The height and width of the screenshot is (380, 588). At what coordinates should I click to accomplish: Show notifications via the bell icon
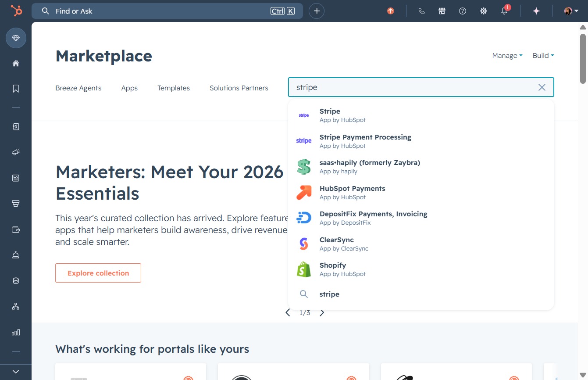505,11
